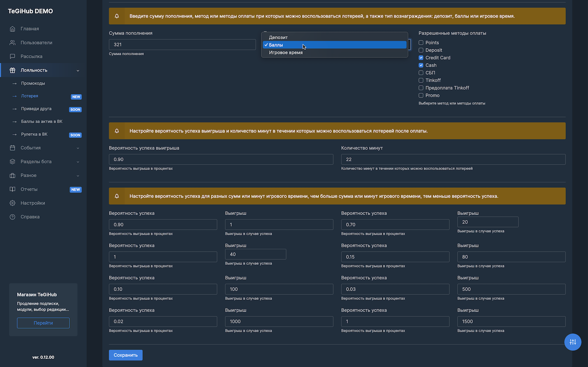Image resolution: width=588 pixels, height=367 pixels.
Task: Click the home icon beside Главная
Action: point(12,29)
